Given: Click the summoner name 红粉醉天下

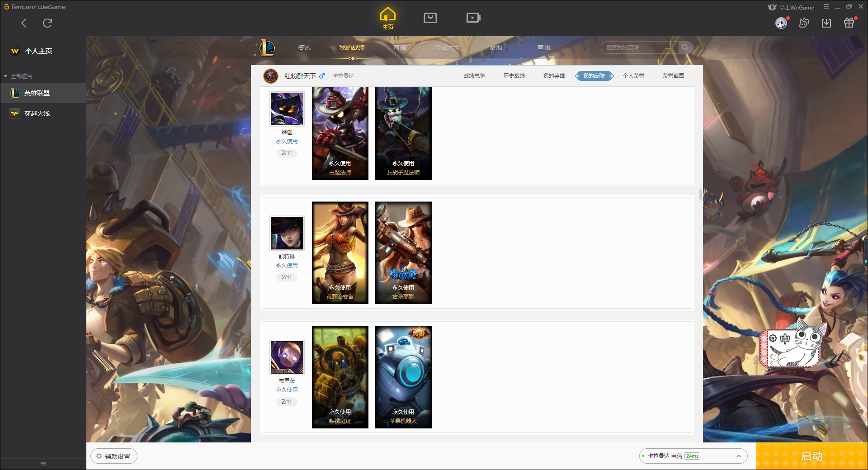Looking at the screenshot, I should [300, 76].
